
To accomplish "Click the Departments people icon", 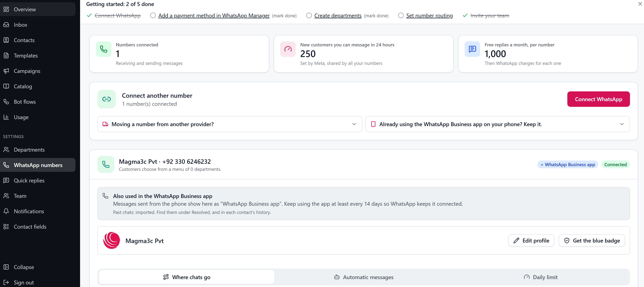I will [6, 150].
